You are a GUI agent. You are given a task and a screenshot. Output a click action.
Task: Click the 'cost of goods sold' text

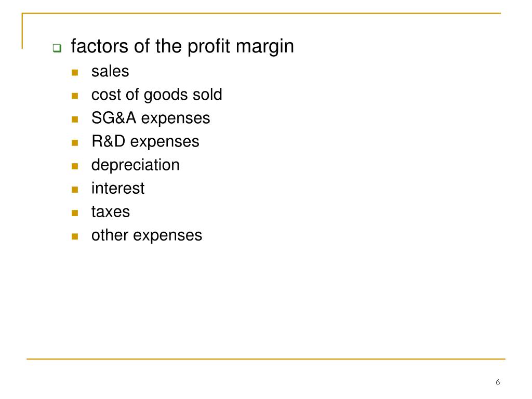point(157,95)
